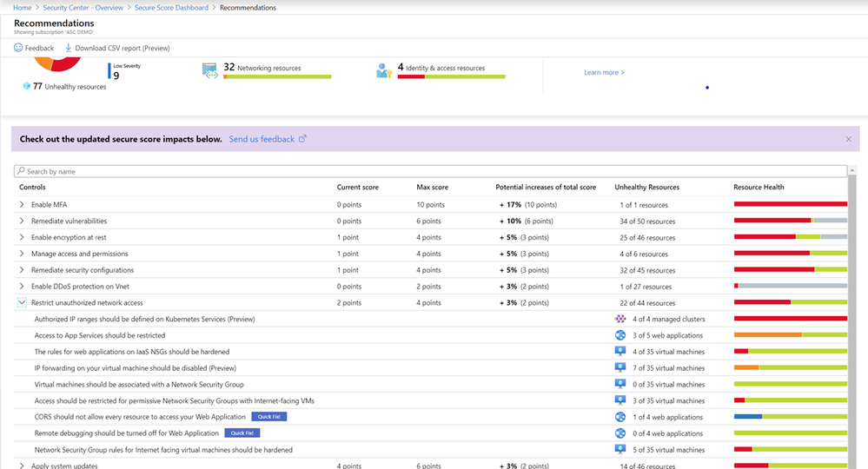
Task: Click VM icon beside 0 of 35 virtual machines
Action: pos(620,384)
